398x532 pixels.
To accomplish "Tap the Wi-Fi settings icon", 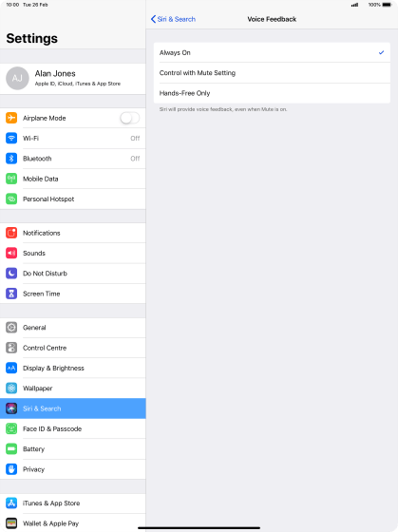I will click(11, 138).
